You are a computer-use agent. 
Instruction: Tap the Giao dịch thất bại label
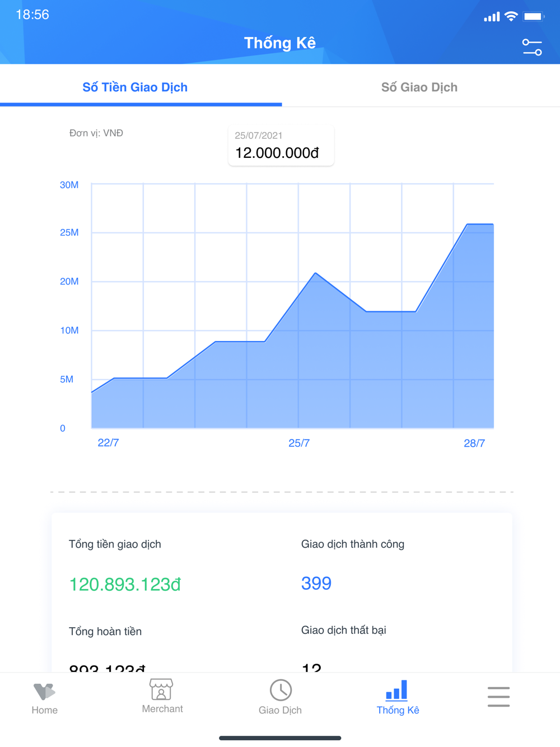[x=344, y=631]
